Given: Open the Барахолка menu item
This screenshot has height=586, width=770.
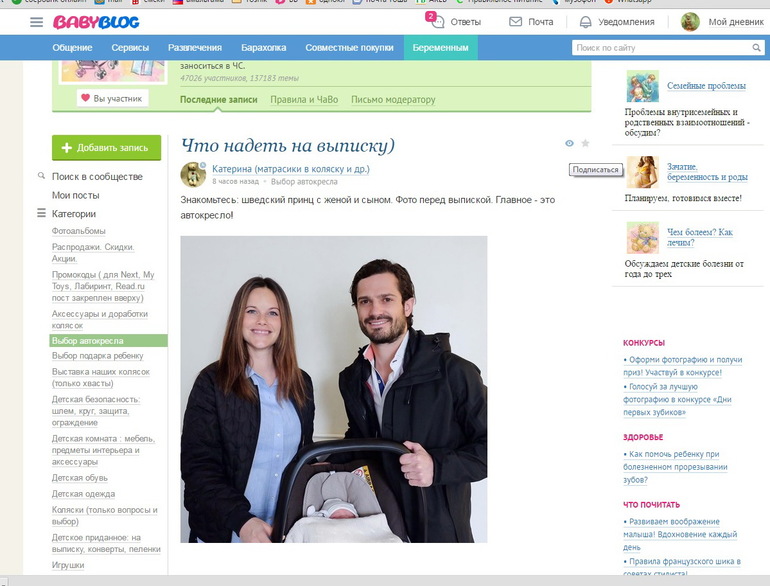Looking at the screenshot, I should [263, 47].
